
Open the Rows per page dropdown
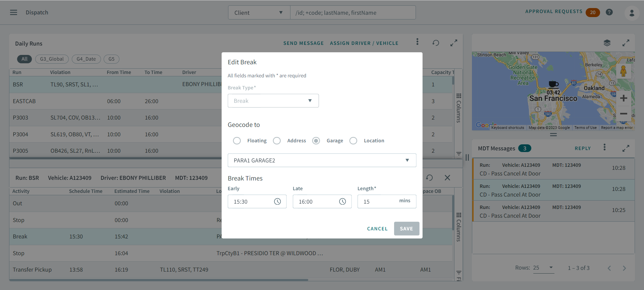click(x=543, y=268)
